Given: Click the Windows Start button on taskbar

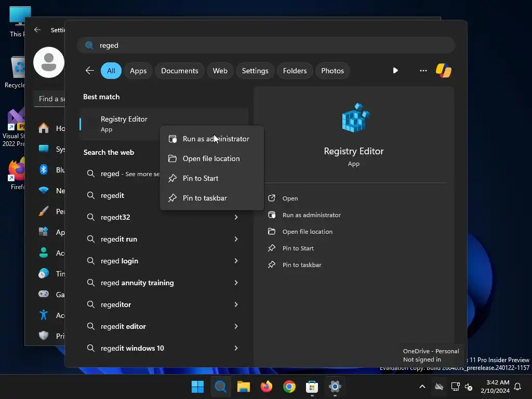Looking at the screenshot, I should pyautogui.click(x=197, y=387).
